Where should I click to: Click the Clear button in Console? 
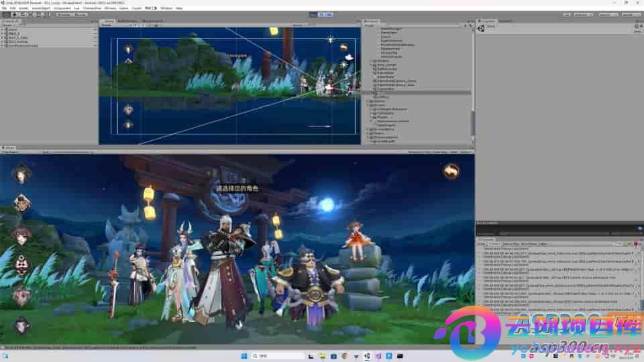482,243
